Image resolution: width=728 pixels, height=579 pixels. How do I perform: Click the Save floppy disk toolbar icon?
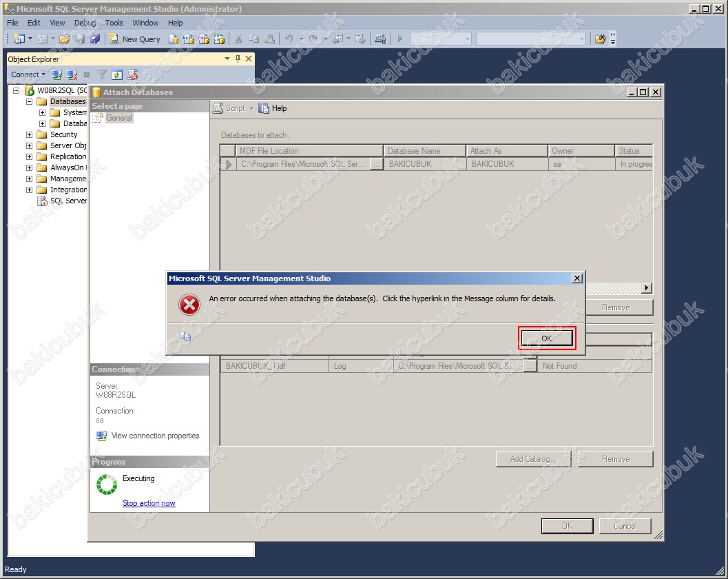(80, 39)
